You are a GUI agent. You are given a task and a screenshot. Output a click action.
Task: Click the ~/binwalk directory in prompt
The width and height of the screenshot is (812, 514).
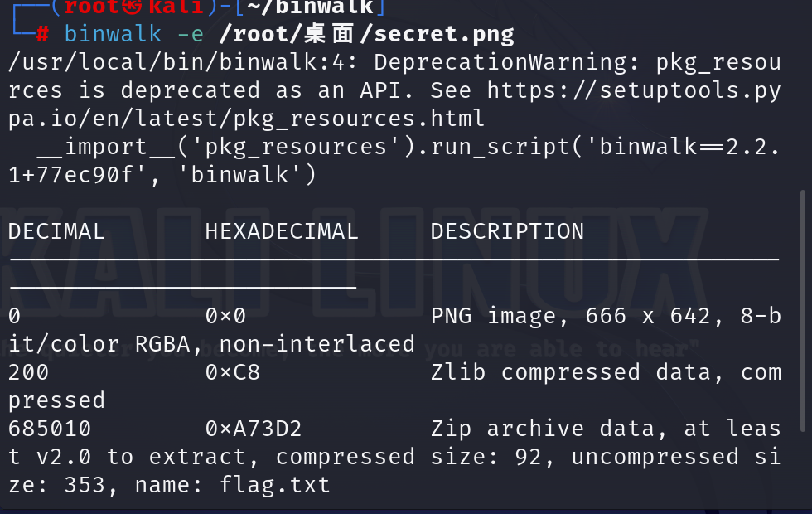pos(310,7)
